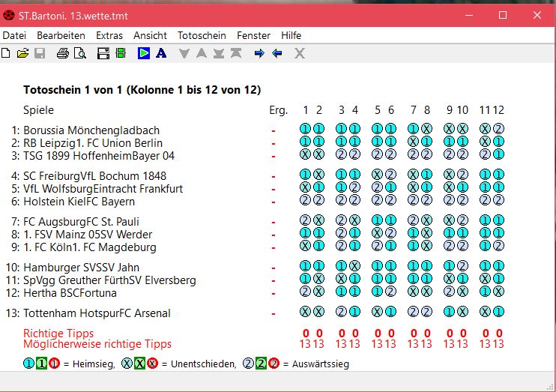Click the green Unentschieden X legend icon
Screen dimensions: 556x392
(139, 364)
